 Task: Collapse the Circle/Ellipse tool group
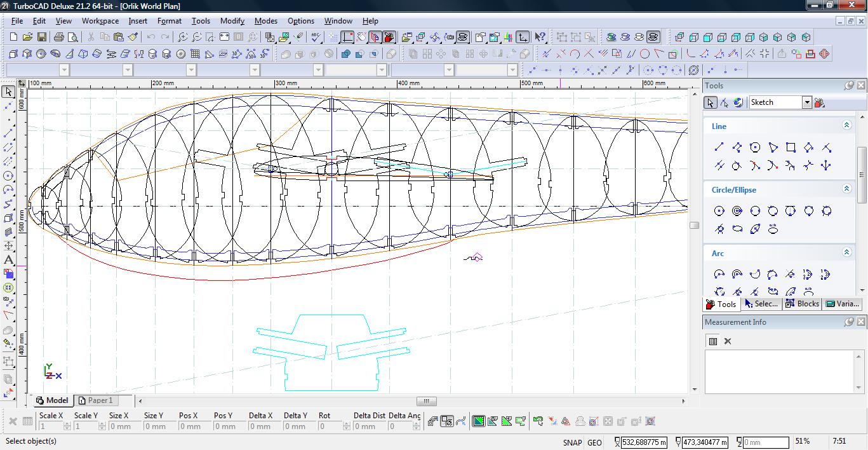point(846,189)
